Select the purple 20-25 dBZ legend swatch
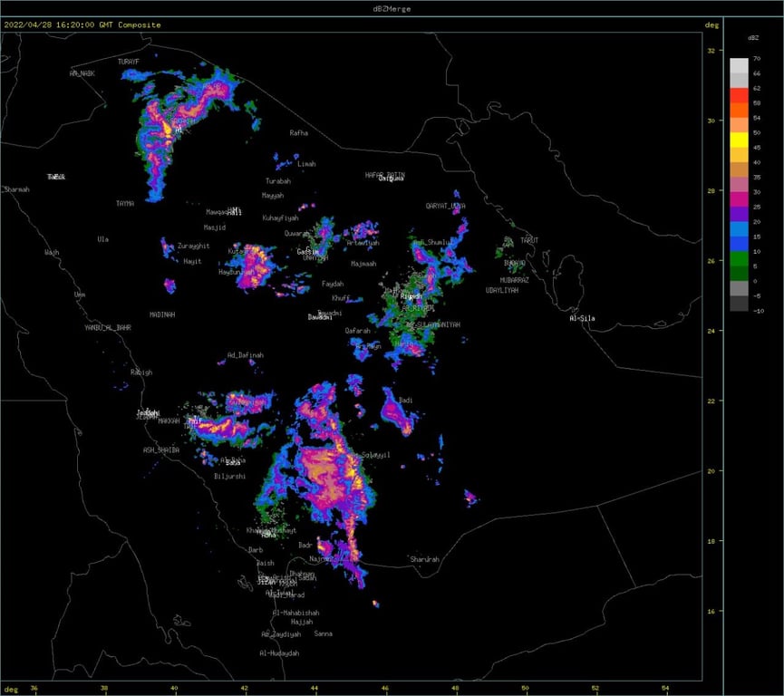This screenshot has height=696, width=784. coord(739,214)
